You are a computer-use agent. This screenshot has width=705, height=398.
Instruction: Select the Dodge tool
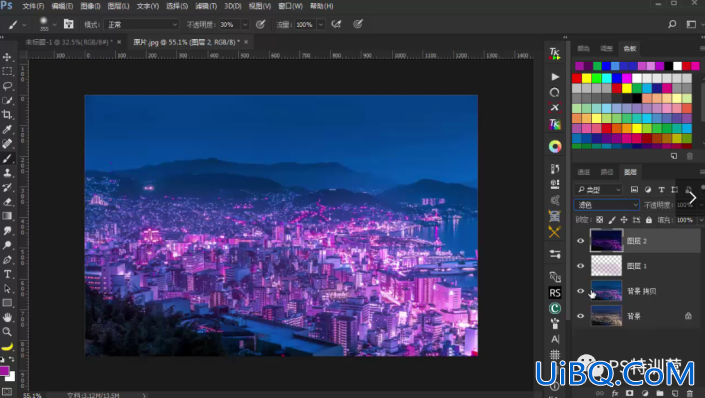(x=7, y=245)
